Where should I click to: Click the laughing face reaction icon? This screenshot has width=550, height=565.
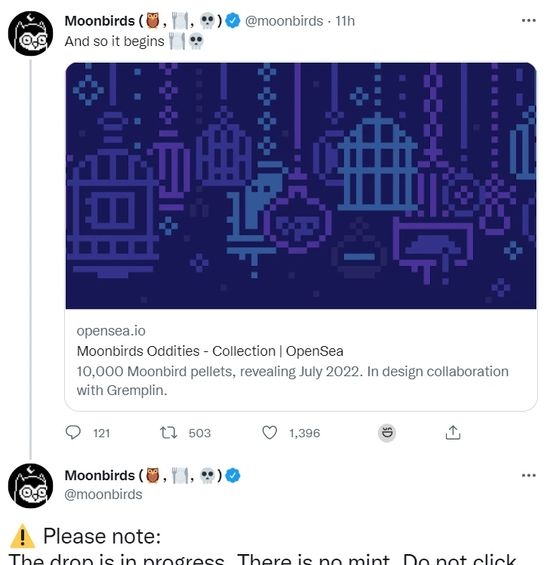coord(387,433)
